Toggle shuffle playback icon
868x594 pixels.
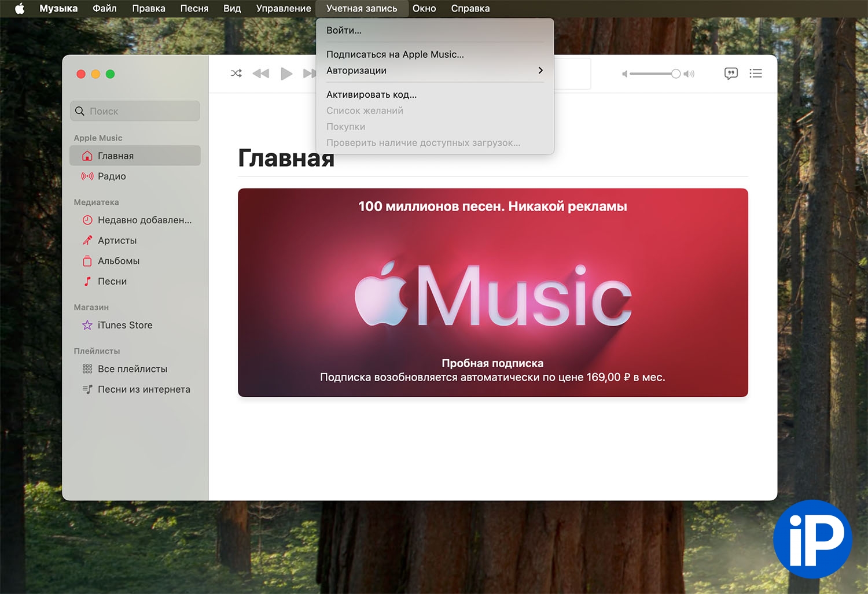(x=236, y=73)
